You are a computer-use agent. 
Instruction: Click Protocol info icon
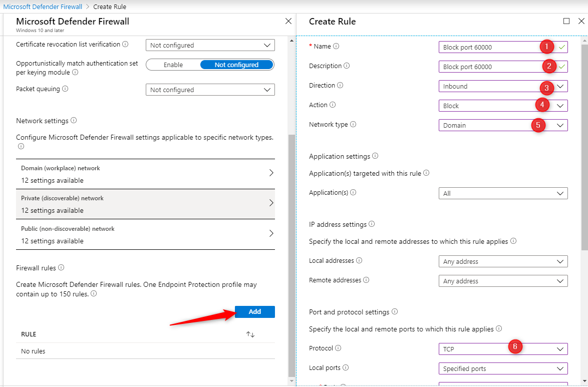pyautogui.click(x=338, y=348)
